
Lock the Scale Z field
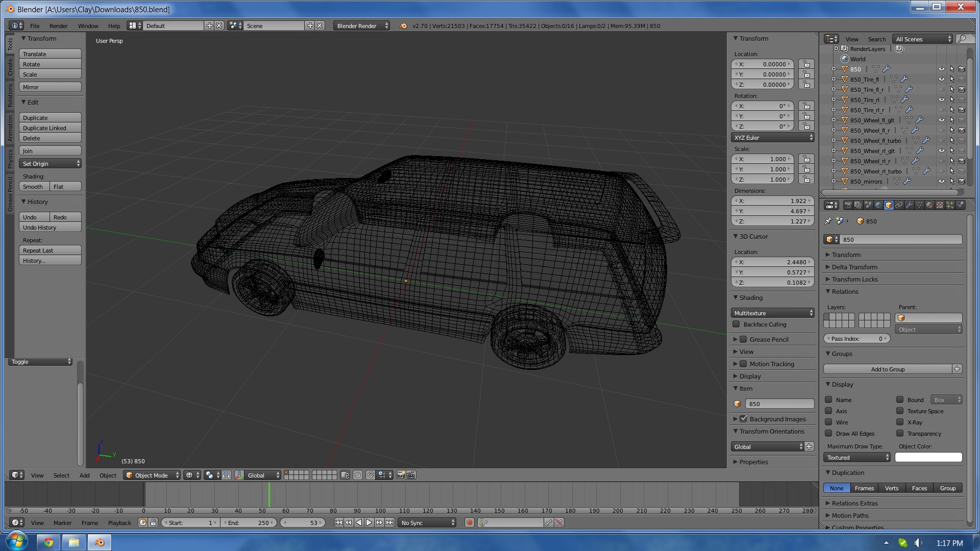806,180
